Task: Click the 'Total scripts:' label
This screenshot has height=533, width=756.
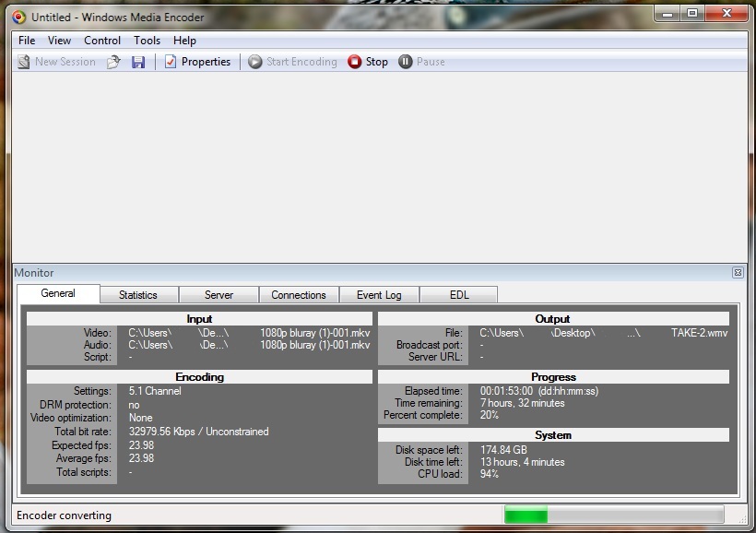Action: point(83,472)
